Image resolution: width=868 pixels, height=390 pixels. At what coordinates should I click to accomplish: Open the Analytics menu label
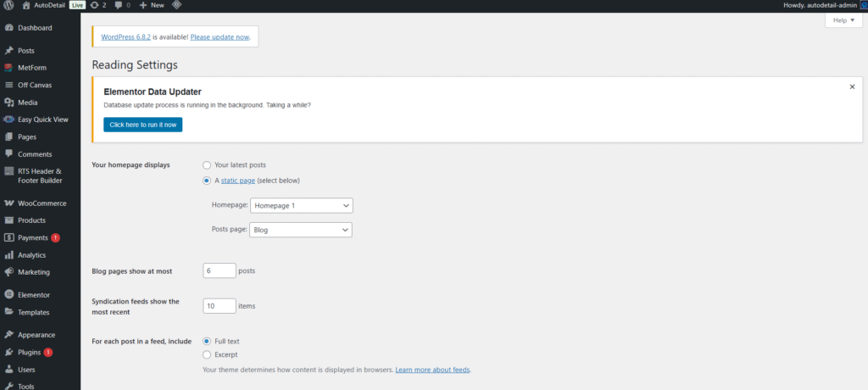click(x=31, y=255)
